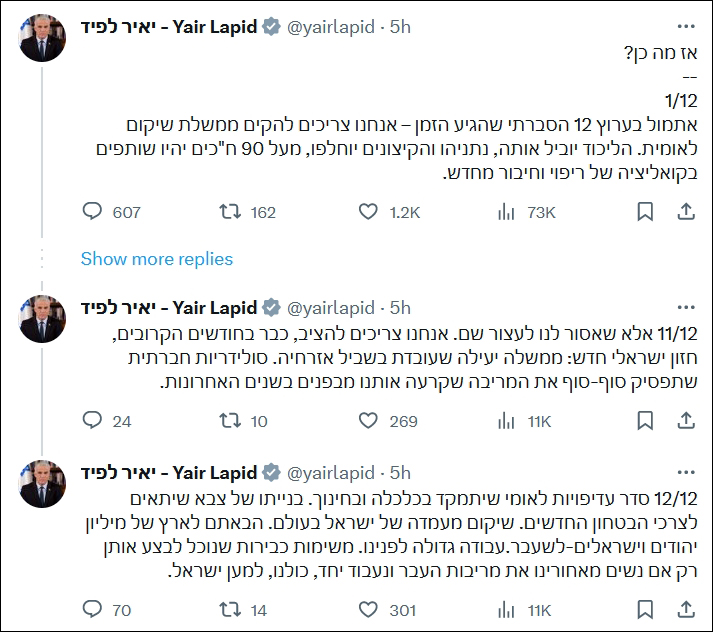Reply to the 11/12 tweet with 24 replies
Image resolution: width=713 pixels, height=632 pixels.
[x=93, y=421]
